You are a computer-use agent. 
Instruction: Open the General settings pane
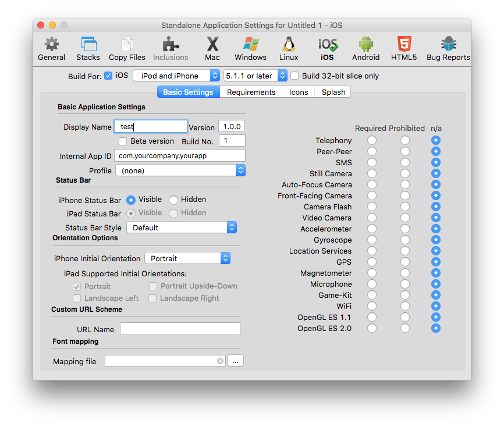pos(51,48)
